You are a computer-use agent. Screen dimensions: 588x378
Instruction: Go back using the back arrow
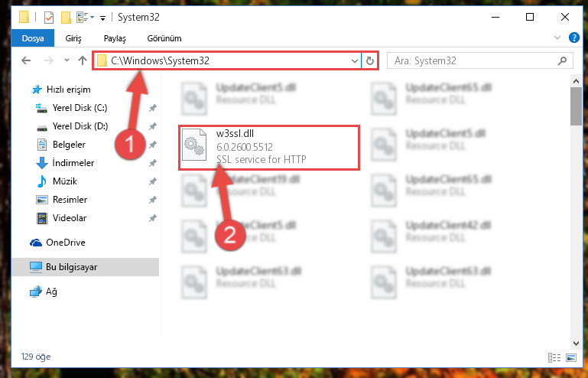point(26,60)
